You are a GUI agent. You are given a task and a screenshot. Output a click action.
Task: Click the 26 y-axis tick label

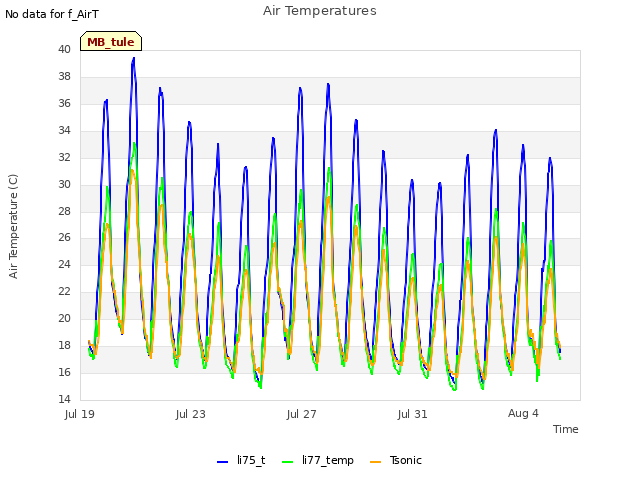coord(64,237)
